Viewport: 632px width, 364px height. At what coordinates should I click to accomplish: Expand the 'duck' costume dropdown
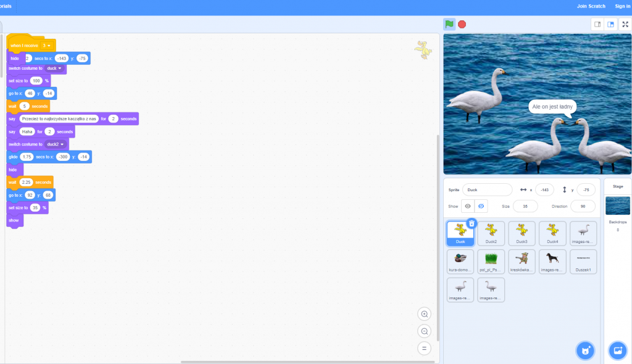[x=55, y=68]
